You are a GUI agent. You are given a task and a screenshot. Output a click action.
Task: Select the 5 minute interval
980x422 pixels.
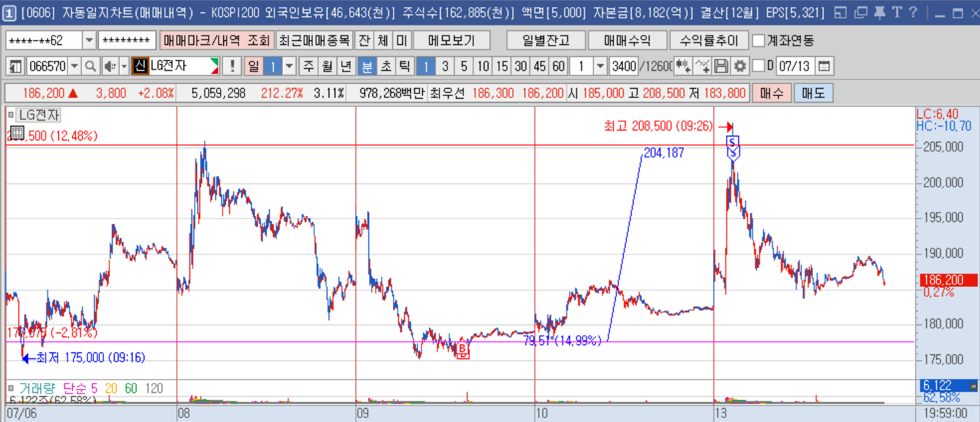coord(464,66)
